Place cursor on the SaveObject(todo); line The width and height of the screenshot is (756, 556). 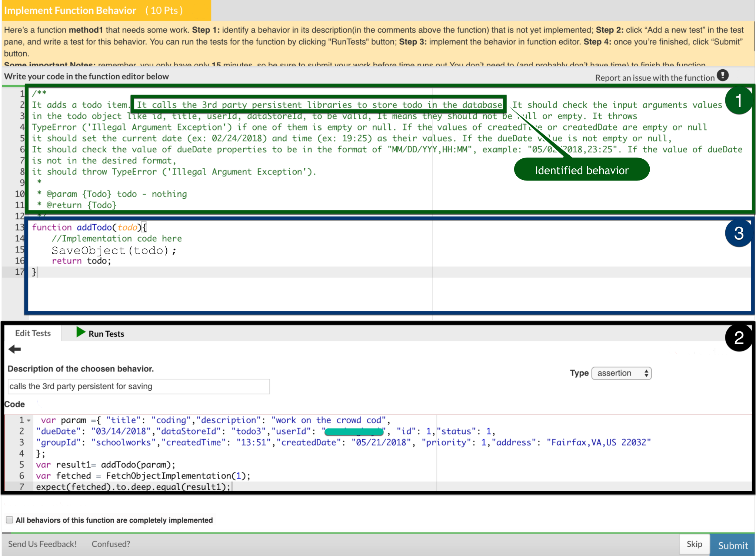(x=114, y=251)
